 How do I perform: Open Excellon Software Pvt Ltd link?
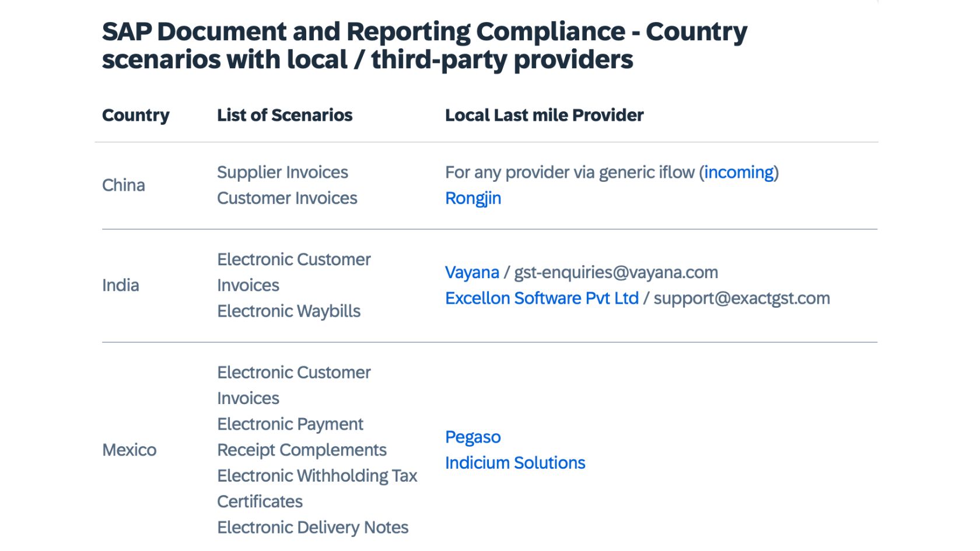pos(542,298)
